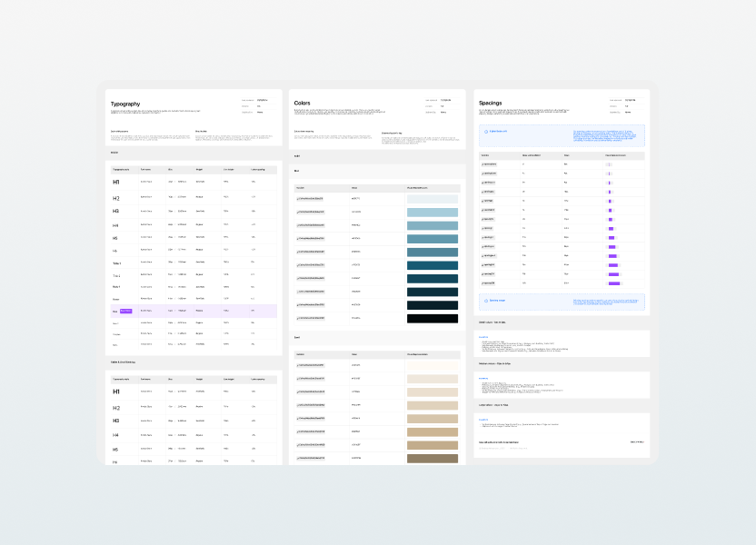756x545 pixels.
Task: Click the H1 sample in the second typography table
Action: pyautogui.click(x=116, y=391)
